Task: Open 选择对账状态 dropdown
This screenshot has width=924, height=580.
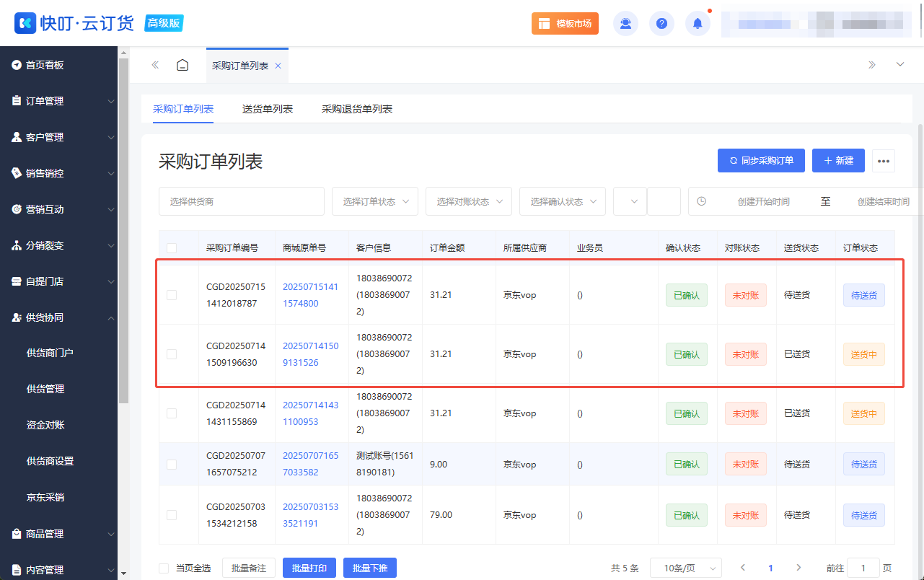Action: click(469, 201)
